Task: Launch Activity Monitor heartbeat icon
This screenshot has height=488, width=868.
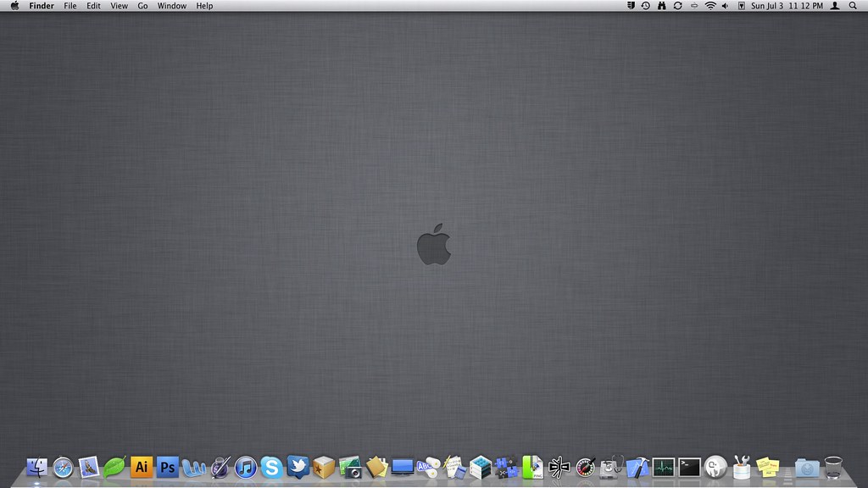Action: tap(663, 468)
